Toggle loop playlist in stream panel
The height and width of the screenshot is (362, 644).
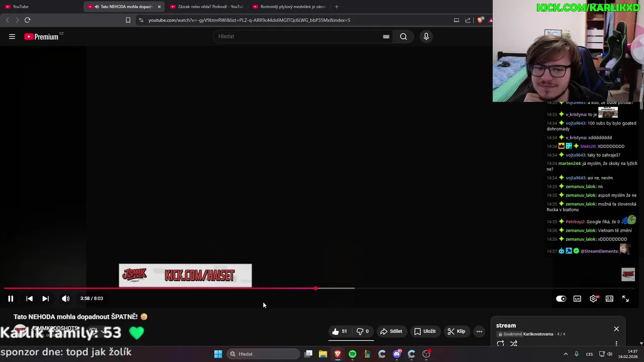point(500,344)
